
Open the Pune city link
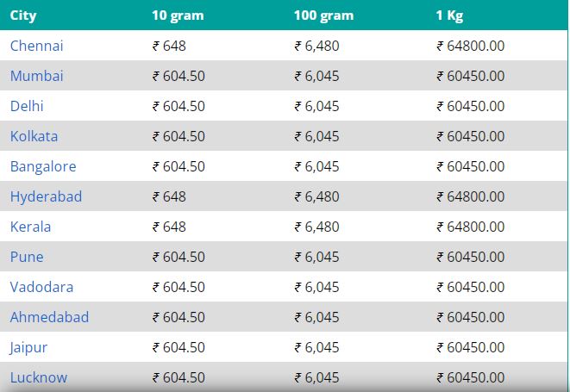coord(27,257)
